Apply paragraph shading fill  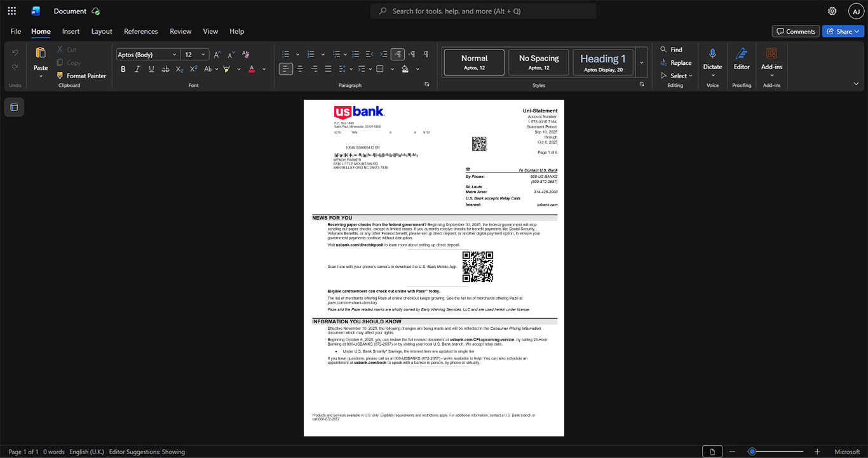pos(405,69)
